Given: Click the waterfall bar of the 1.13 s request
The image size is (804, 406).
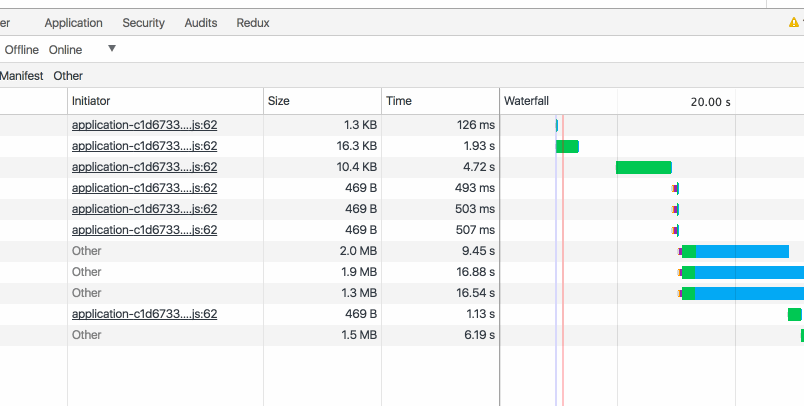Looking at the screenshot, I should point(795,314).
